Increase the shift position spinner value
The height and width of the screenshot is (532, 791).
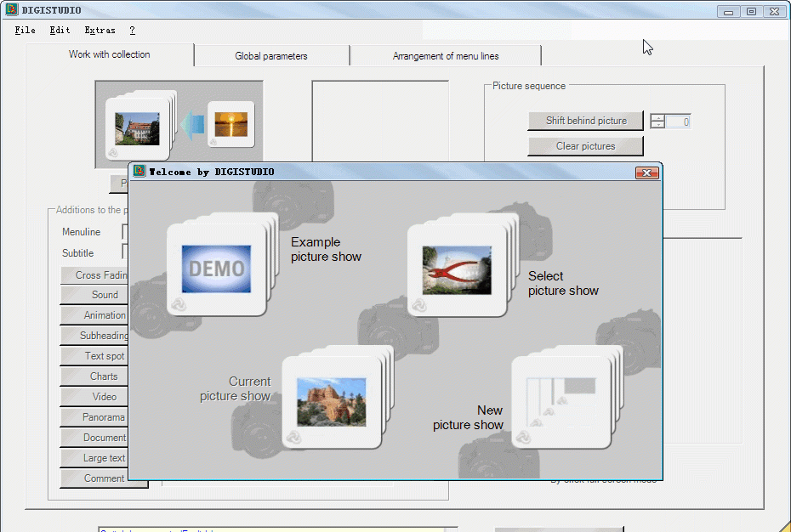point(657,118)
